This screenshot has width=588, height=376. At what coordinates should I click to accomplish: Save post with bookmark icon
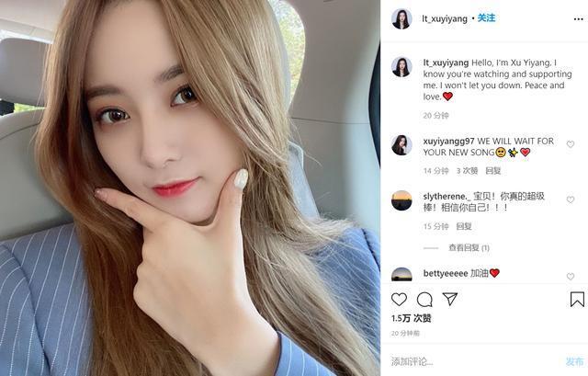[x=577, y=300]
